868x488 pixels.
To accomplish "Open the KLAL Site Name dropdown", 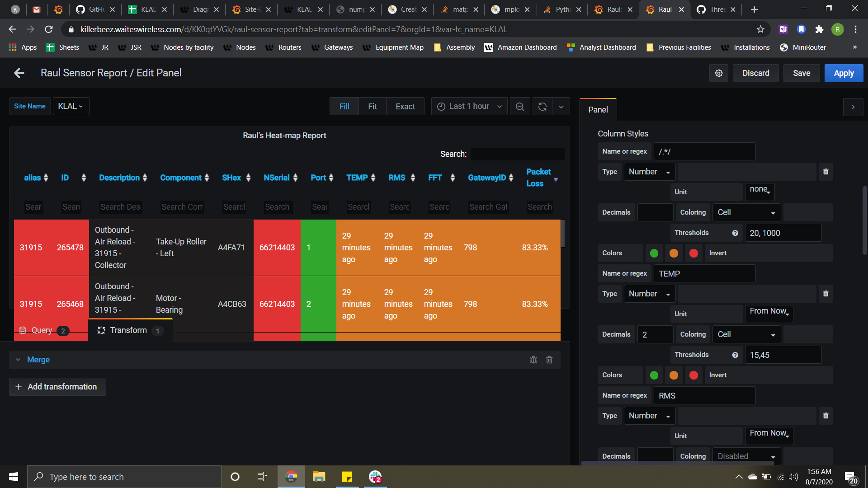I will (x=71, y=106).
